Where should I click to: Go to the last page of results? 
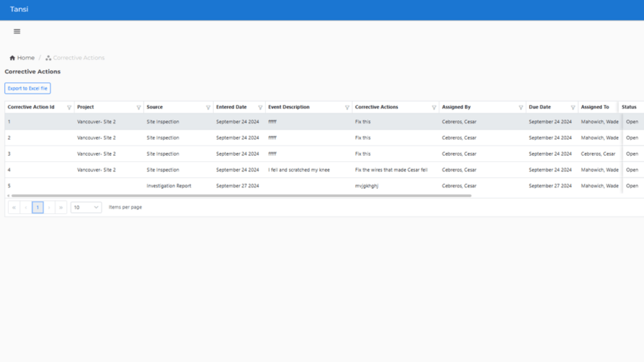[61, 207]
